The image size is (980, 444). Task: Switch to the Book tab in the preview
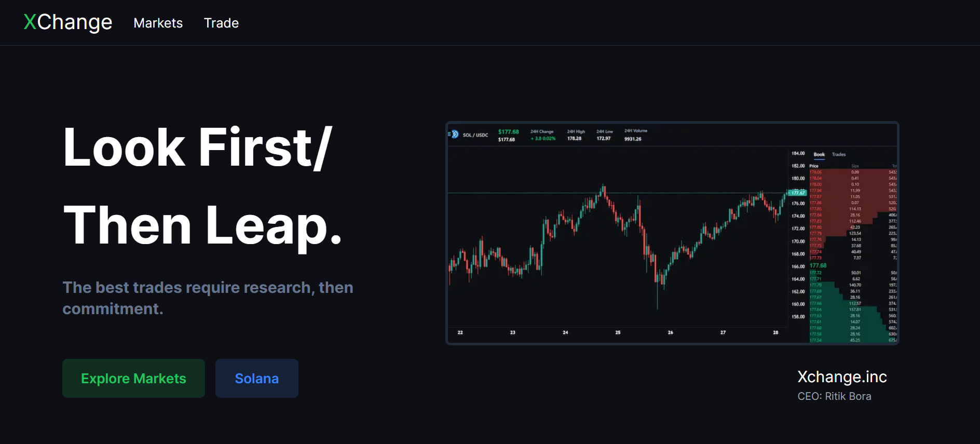click(x=819, y=154)
